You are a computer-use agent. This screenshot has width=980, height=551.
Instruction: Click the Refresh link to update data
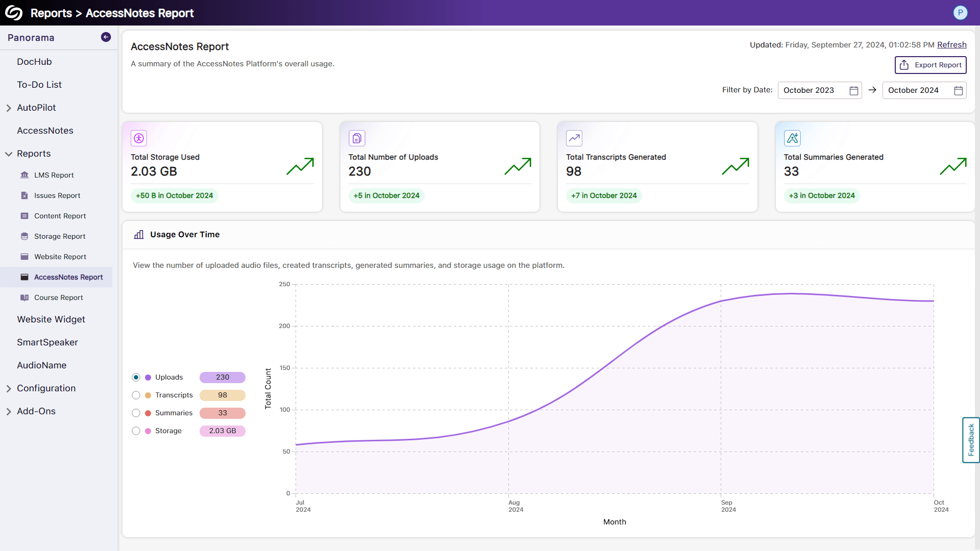tap(952, 45)
